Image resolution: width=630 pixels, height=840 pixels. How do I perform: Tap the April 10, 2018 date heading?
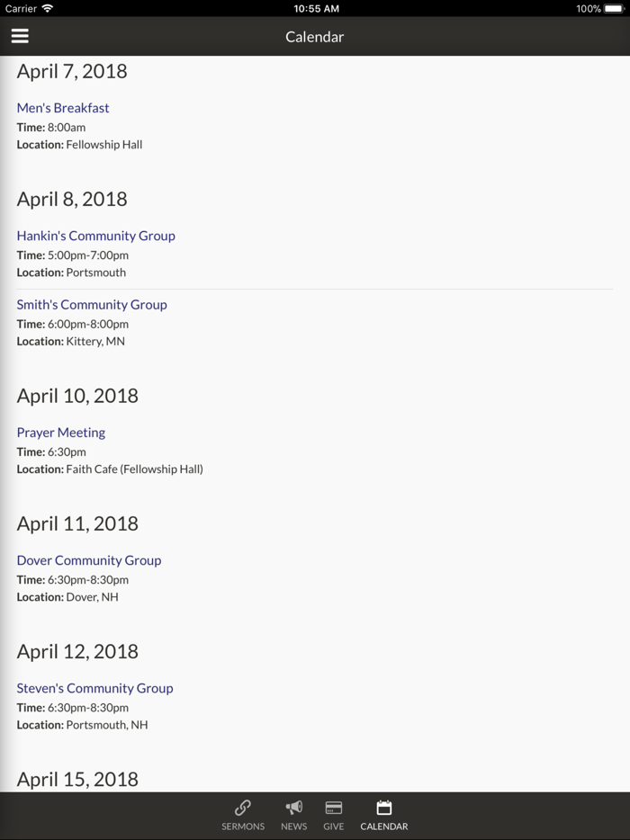pos(77,396)
